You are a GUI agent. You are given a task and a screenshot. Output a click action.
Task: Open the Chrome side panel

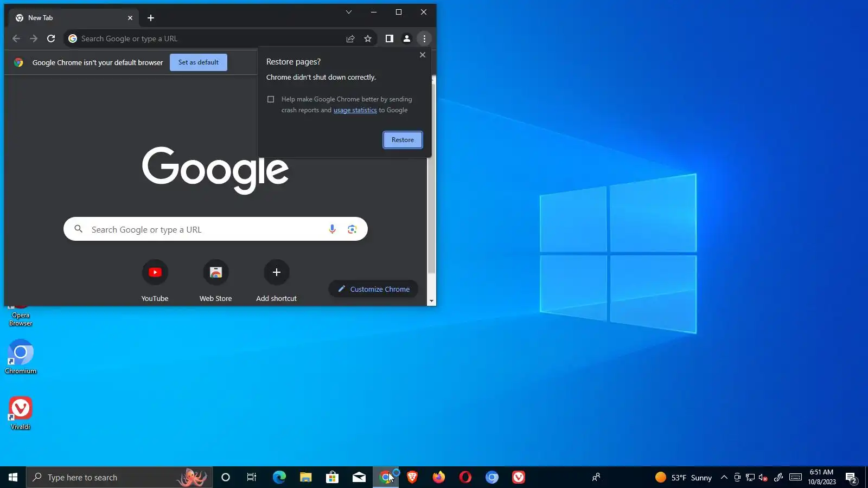coord(389,38)
